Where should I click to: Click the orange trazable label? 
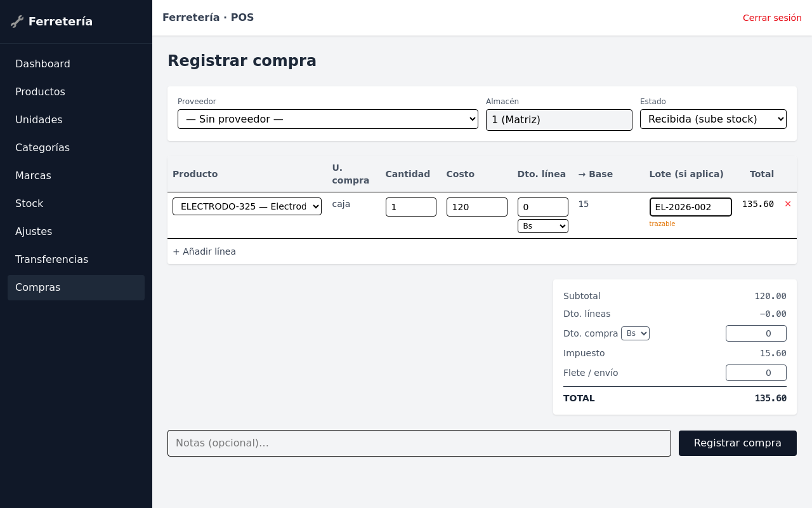[x=662, y=224]
